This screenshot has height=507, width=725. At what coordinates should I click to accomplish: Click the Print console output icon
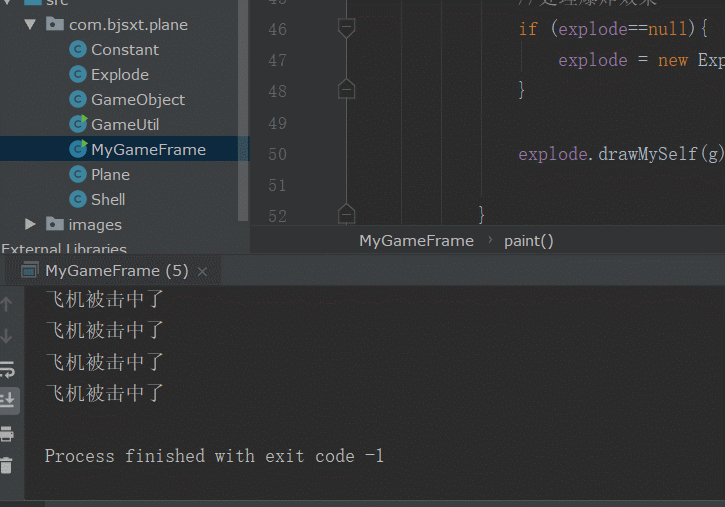[x=7, y=434]
